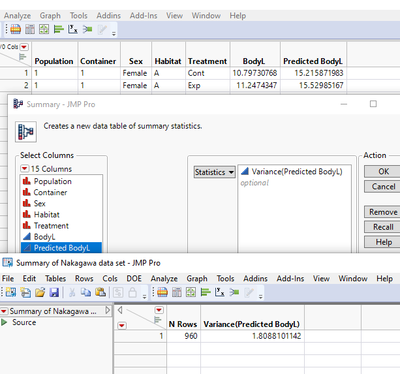400x374 pixels.
Task: Expand the upper data table toolbar overflow arrow
Action: coord(114,34)
